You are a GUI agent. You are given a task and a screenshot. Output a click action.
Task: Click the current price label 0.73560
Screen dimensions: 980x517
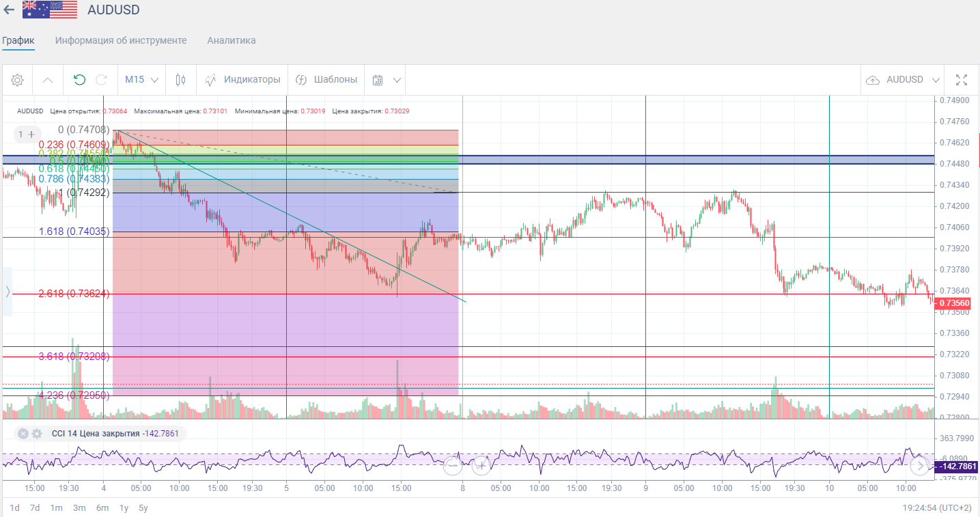tap(951, 303)
